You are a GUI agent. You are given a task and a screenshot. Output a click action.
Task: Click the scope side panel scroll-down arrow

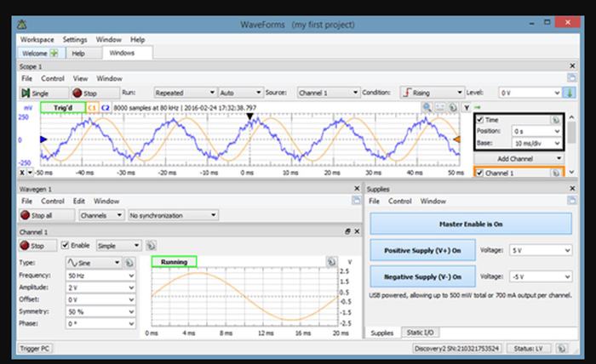tap(571, 172)
